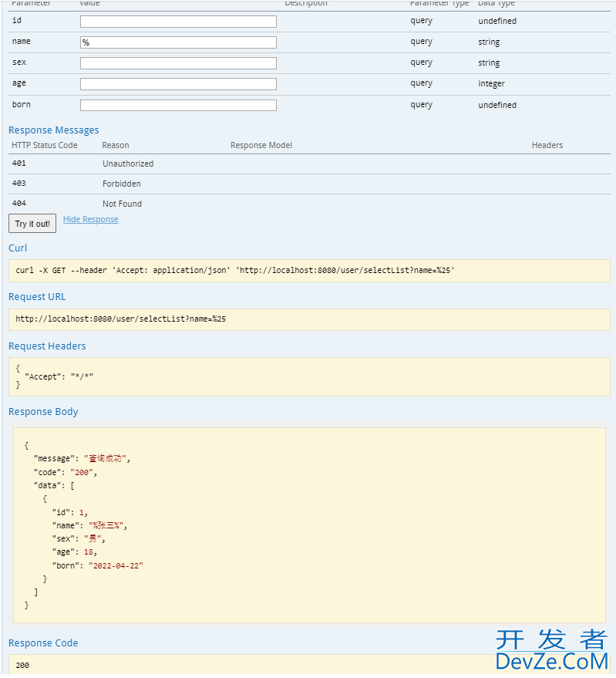
Task: Click the Response Code heading
Action: (x=43, y=643)
